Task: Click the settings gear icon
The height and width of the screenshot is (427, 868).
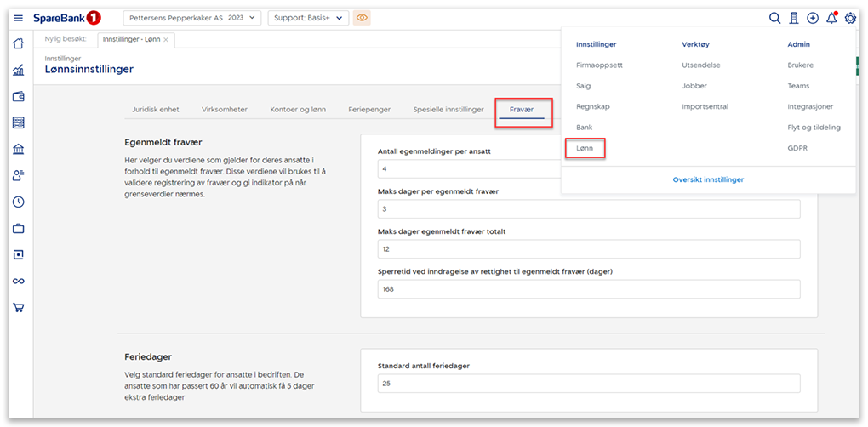Action: click(x=850, y=18)
